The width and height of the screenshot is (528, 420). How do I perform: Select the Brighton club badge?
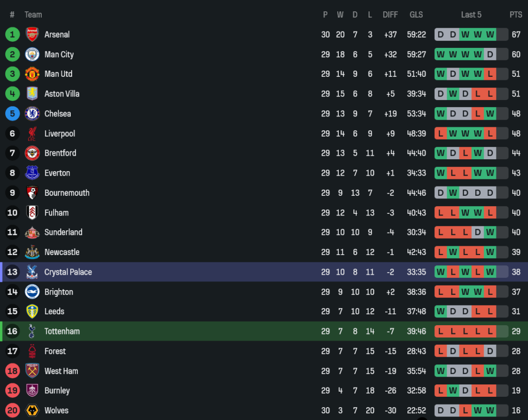coord(32,292)
